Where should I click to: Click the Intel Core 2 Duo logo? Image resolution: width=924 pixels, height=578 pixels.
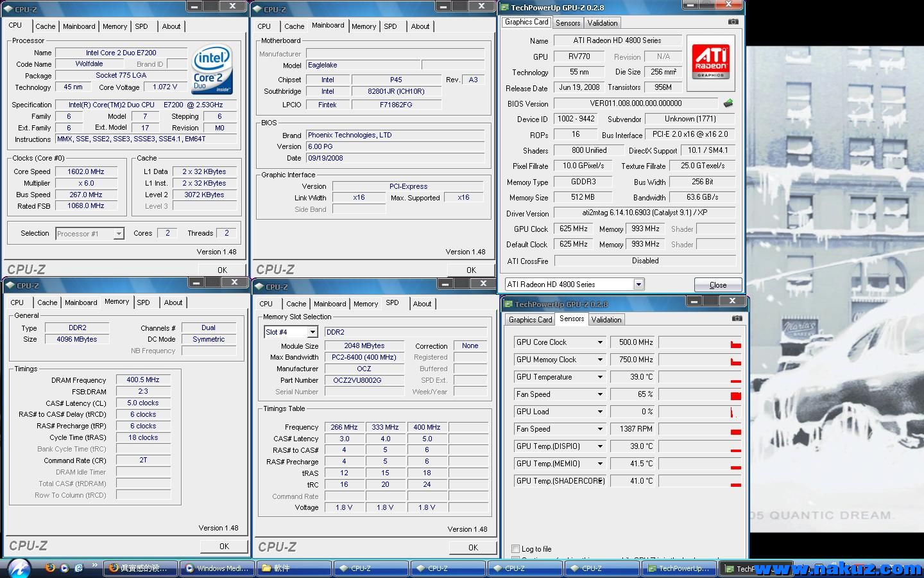pos(211,69)
